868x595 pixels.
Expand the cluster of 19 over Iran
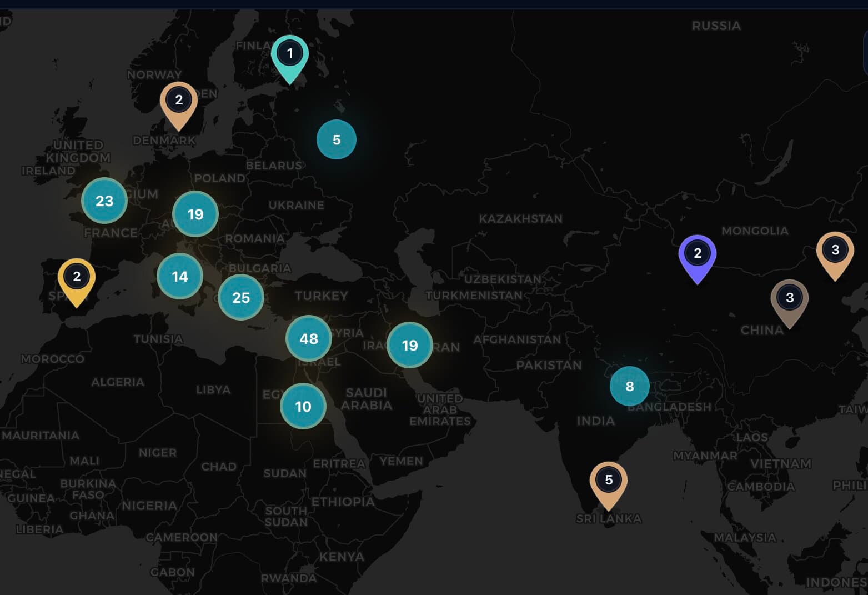[409, 346]
